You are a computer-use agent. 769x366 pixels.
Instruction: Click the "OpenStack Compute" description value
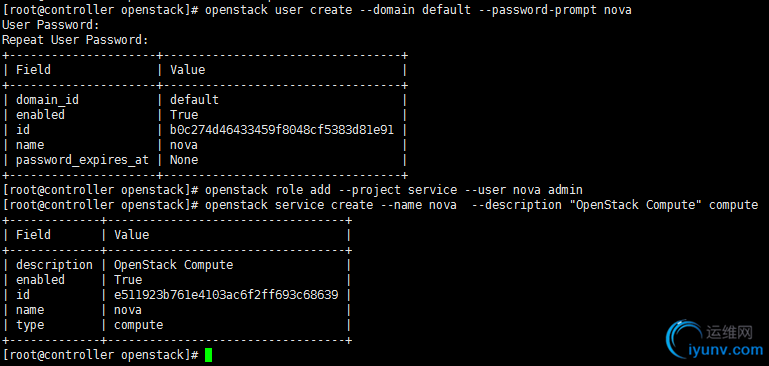174,265
